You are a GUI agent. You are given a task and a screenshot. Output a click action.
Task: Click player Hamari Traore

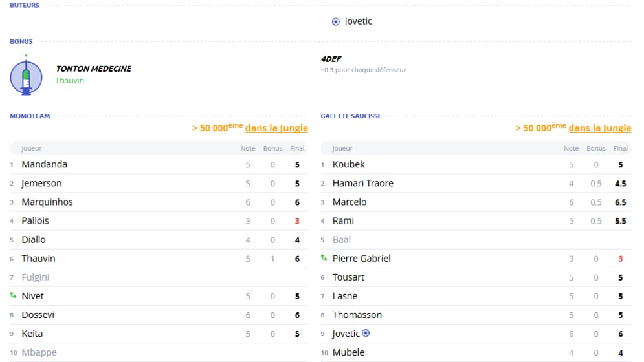[x=362, y=183]
